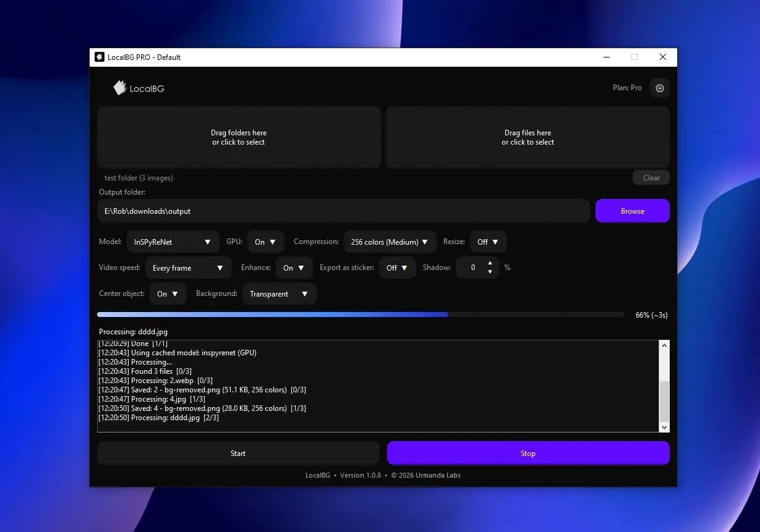Toggle the GPU dropdown

[266, 242]
